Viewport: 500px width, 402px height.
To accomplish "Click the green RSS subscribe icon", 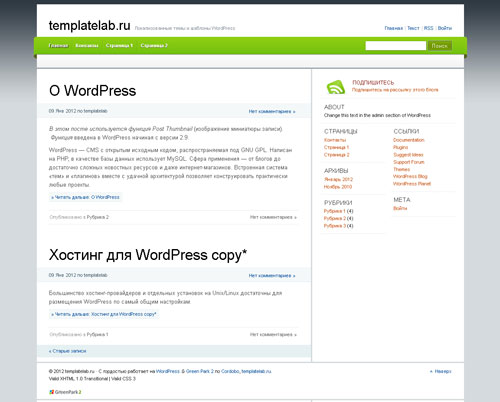I will click(x=336, y=87).
